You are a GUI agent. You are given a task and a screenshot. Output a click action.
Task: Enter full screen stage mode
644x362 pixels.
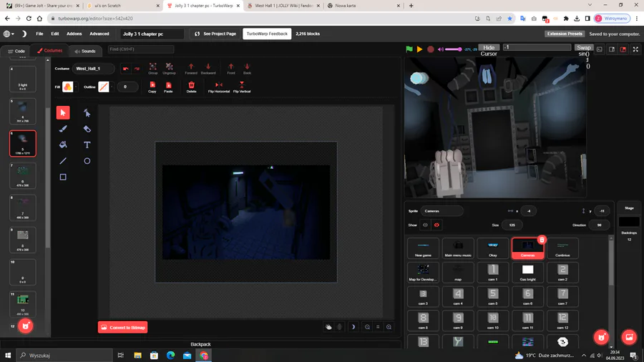click(x=635, y=49)
